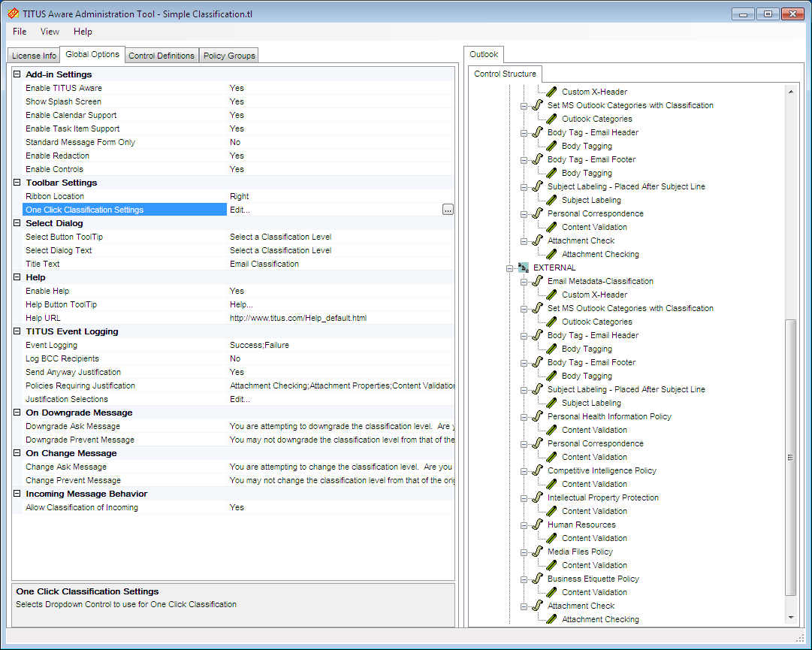Select the Global Options tab
Image resolution: width=812 pixels, height=650 pixels.
coord(92,54)
